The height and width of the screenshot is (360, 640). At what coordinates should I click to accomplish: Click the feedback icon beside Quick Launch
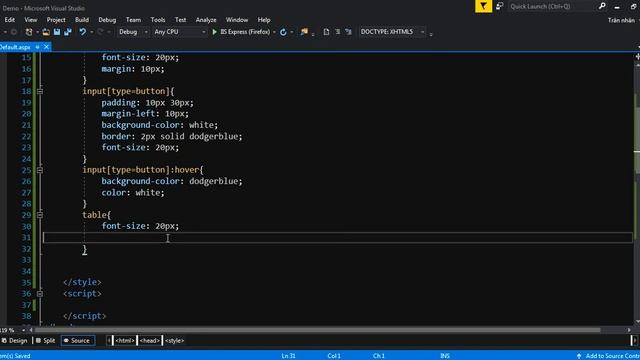pyautogui.click(x=500, y=6)
